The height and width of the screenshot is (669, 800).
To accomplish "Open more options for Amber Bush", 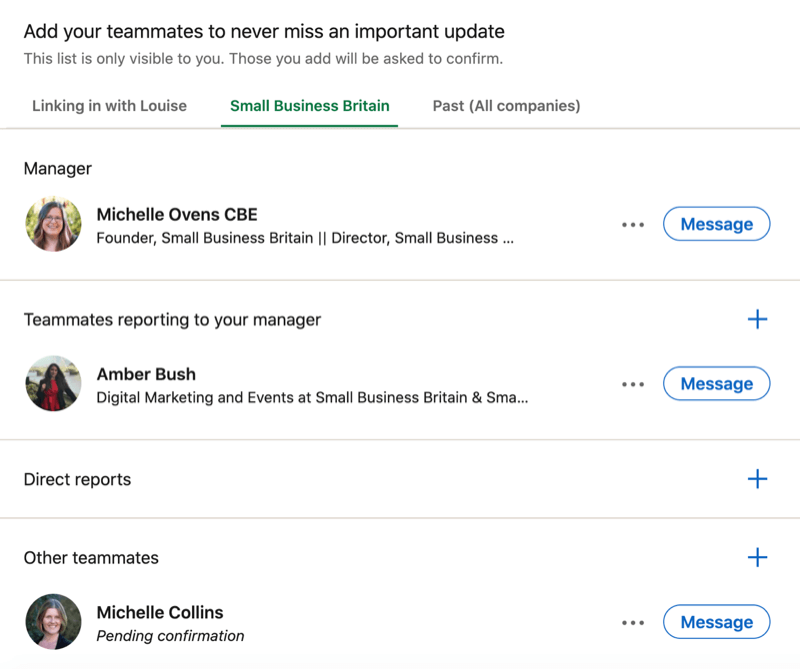I will pyautogui.click(x=633, y=384).
